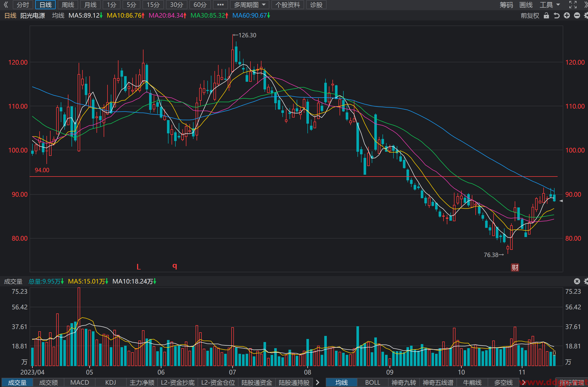The width and height of the screenshot is (588, 387).
Task: Close the 成交量 volume panel
Action: click(x=577, y=281)
